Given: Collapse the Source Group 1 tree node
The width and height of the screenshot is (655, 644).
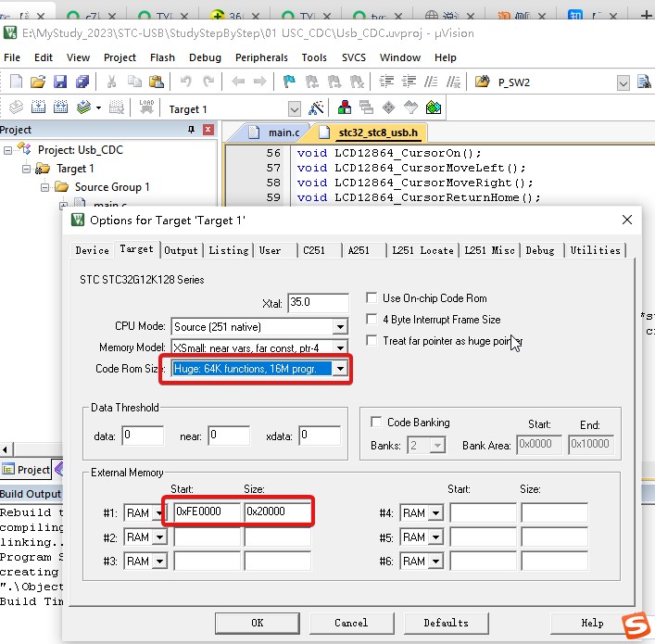Looking at the screenshot, I should click(x=44, y=187).
